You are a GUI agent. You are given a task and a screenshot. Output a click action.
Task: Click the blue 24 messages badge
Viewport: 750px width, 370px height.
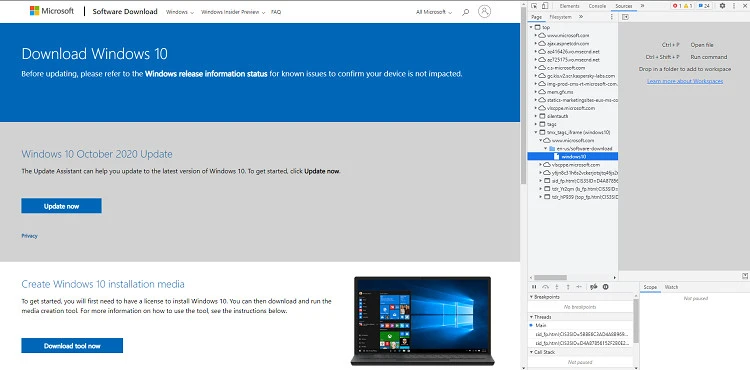[704, 6]
